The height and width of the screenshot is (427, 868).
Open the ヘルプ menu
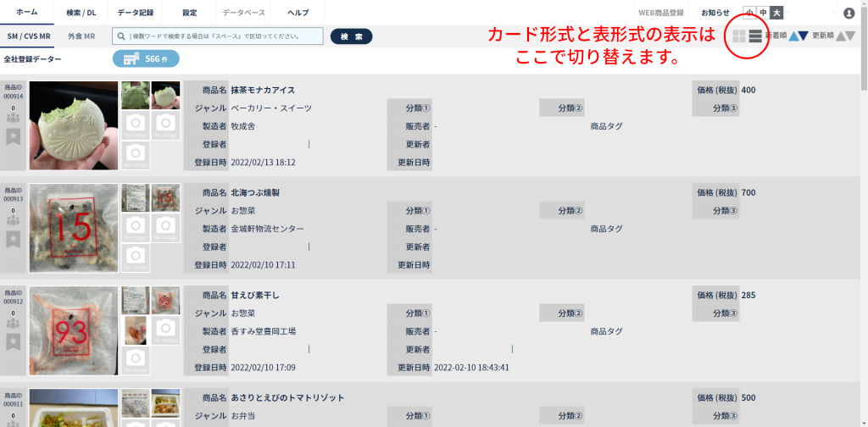click(x=298, y=12)
